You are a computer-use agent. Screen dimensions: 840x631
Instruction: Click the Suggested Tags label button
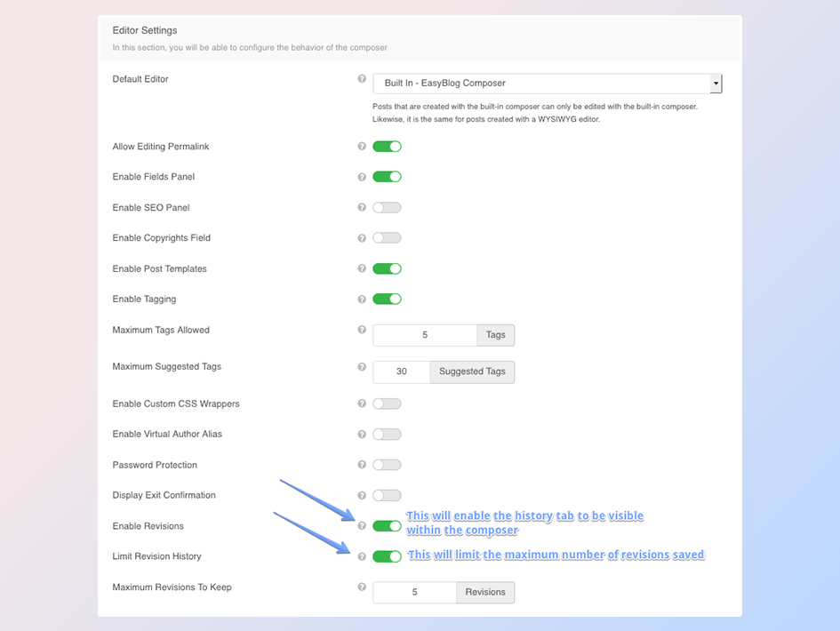click(x=472, y=371)
